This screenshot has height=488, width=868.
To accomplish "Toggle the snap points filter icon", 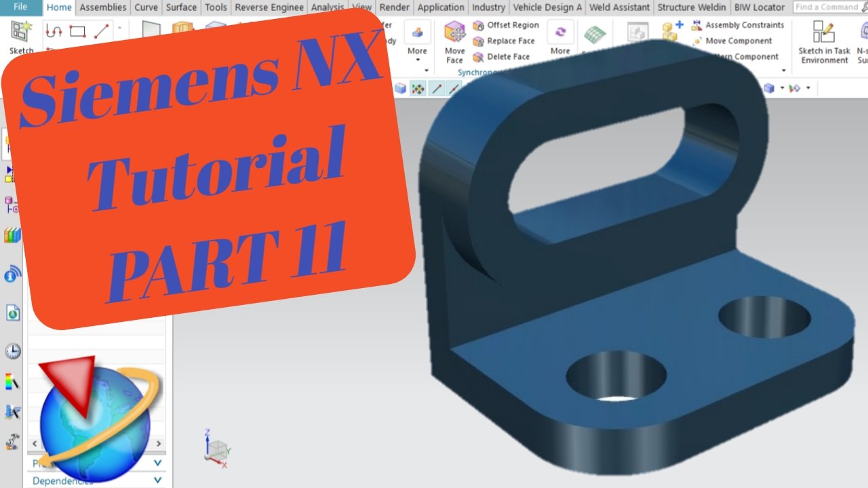I will point(418,88).
